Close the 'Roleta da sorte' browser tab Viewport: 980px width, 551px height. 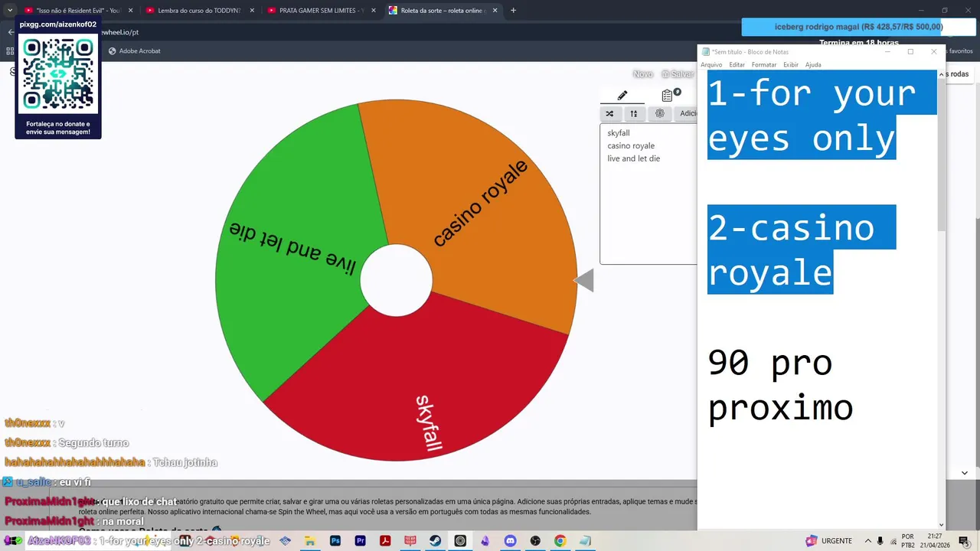click(x=495, y=11)
